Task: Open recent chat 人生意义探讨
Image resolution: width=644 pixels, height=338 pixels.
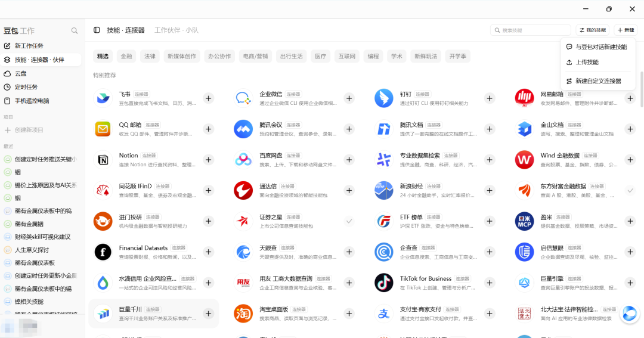Action: click(x=41, y=250)
